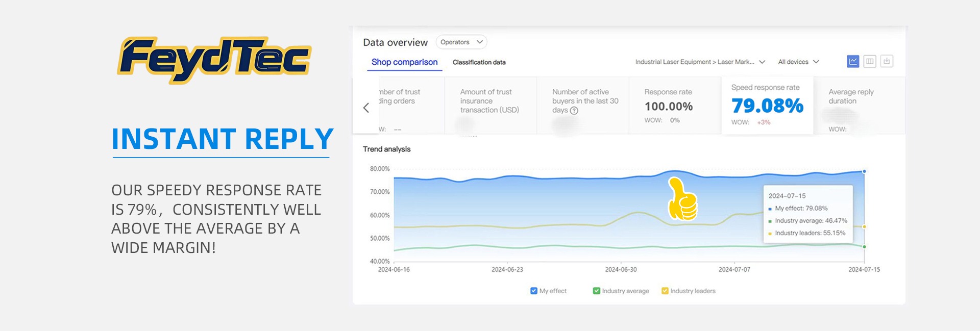
Task: Click the 2024-07-07 axis label
Action: tap(734, 269)
